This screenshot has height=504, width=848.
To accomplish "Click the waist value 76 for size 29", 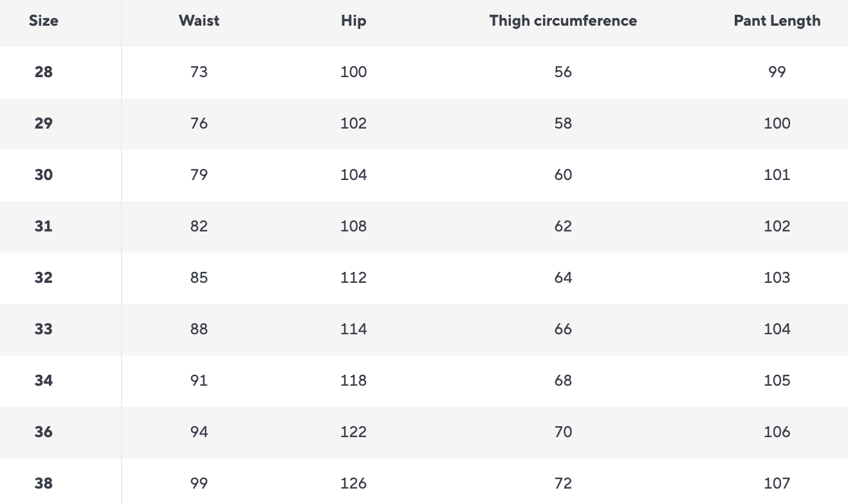I will (199, 123).
